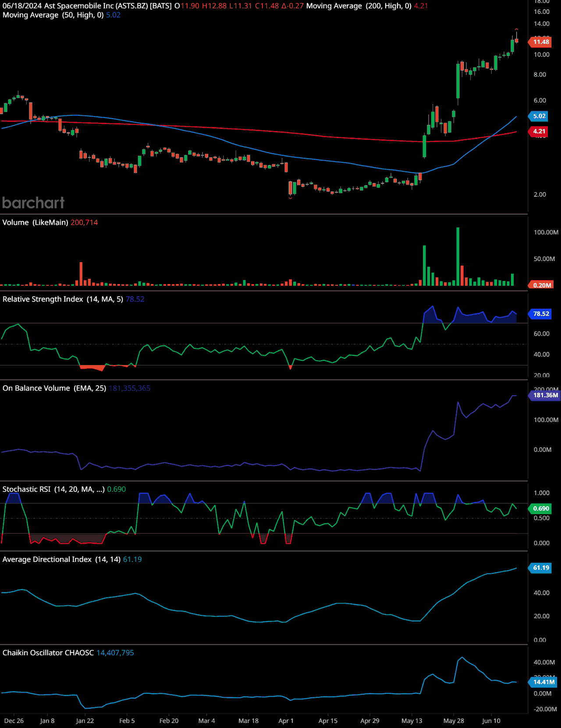The image size is (561, 728).
Task: Click the 4.21 red moving average tag
Action: click(539, 131)
